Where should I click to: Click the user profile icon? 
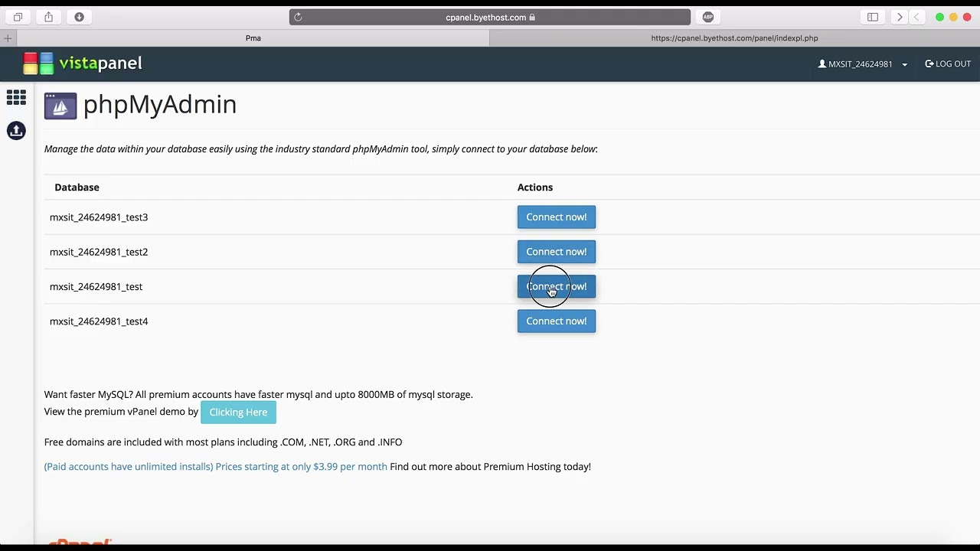click(822, 64)
